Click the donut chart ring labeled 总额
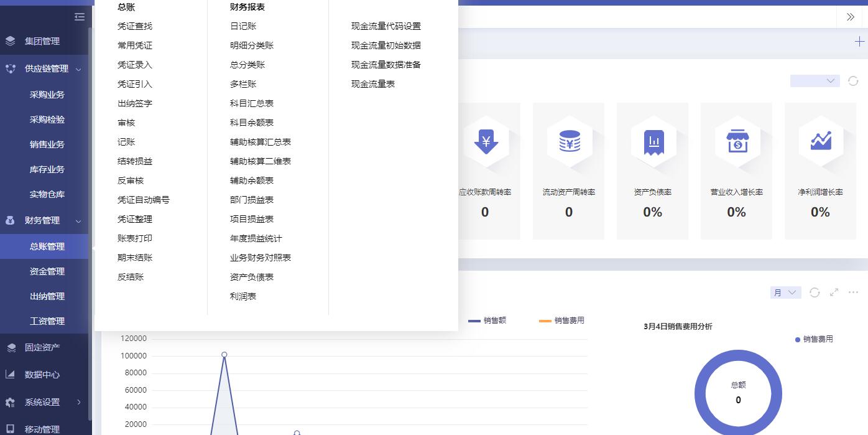 [x=738, y=393]
